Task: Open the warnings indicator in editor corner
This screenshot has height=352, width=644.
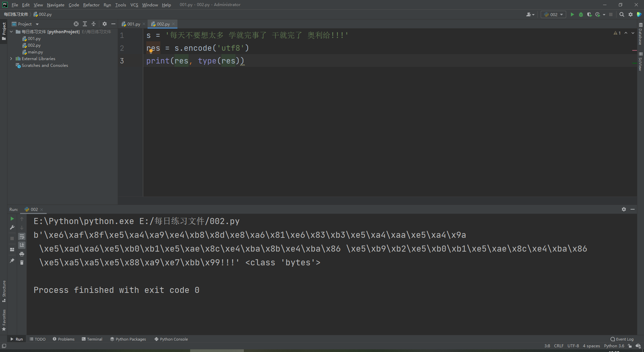Action: [617, 33]
